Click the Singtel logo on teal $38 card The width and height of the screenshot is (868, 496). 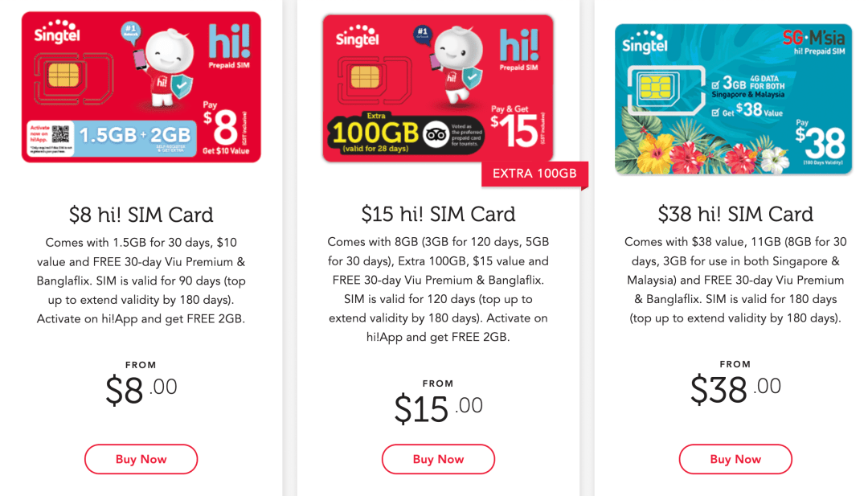click(645, 42)
